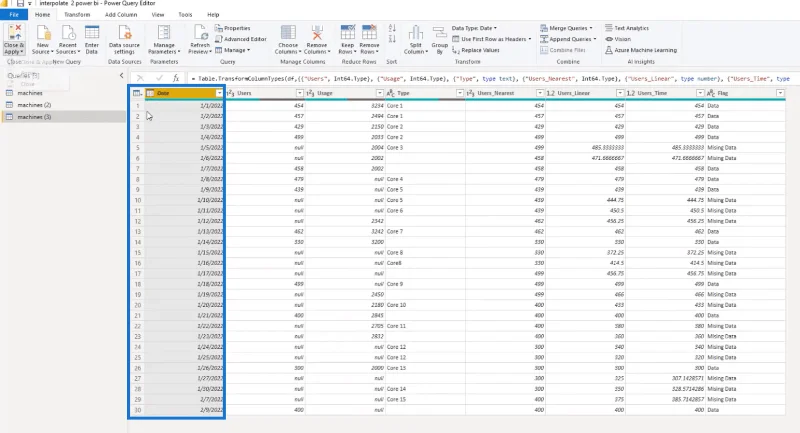800x433 pixels.
Task: Open the Usage column filter dropdown
Action: pyautogui.click(x=380, y=93)
